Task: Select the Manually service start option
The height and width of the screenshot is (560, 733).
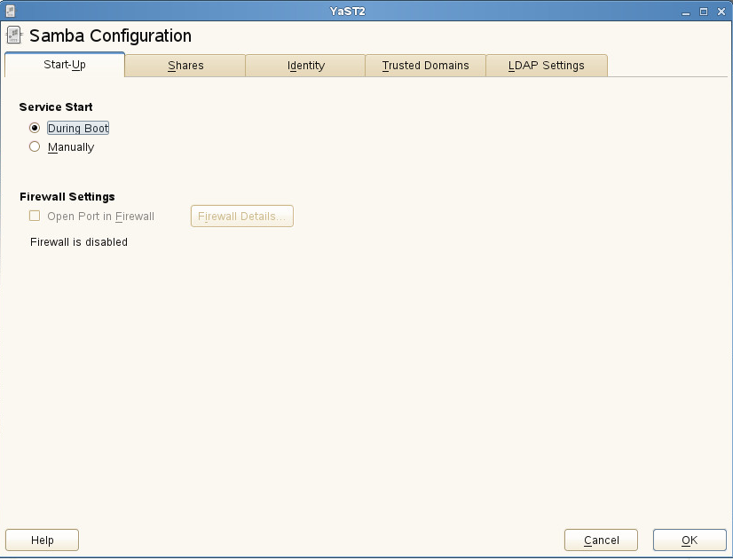Action: pyautogui.click(x=35, y=146)
